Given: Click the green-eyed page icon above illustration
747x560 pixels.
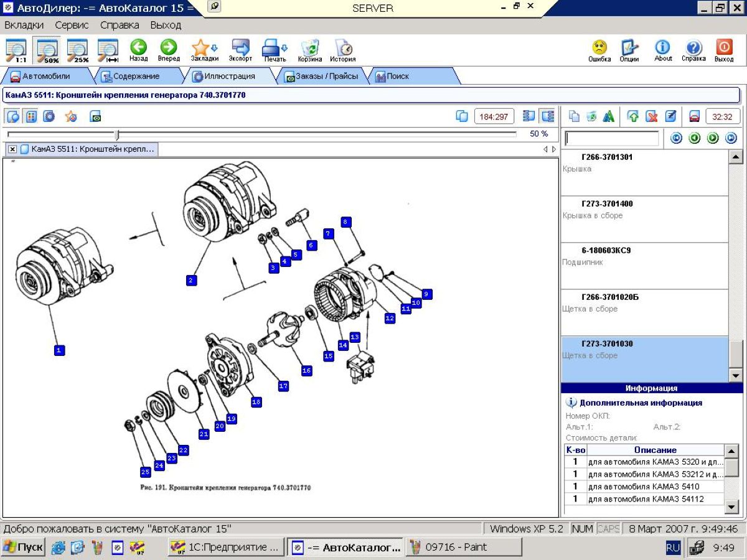Looking at the screenshot, I should pyautogui.click(x=95, y=116).
